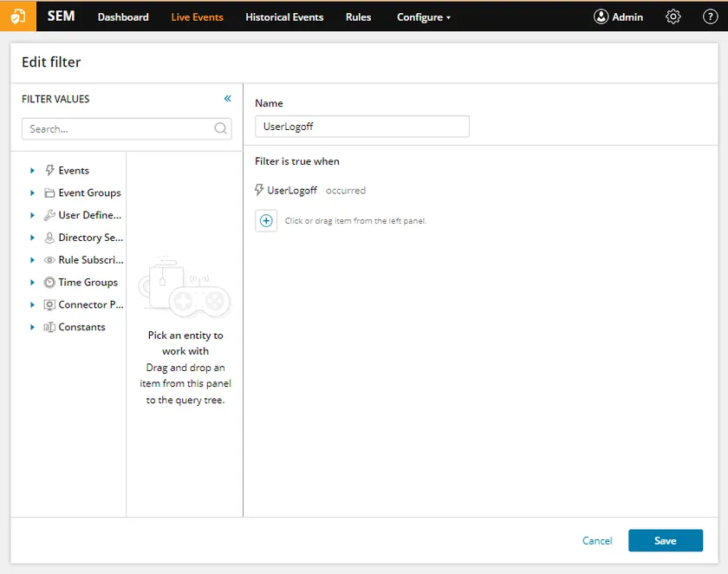Click the Event Groups folder icon
Image resolution: width=728 pixels, height=574 pixels.
pyautogui.click(x=49, y=193)
